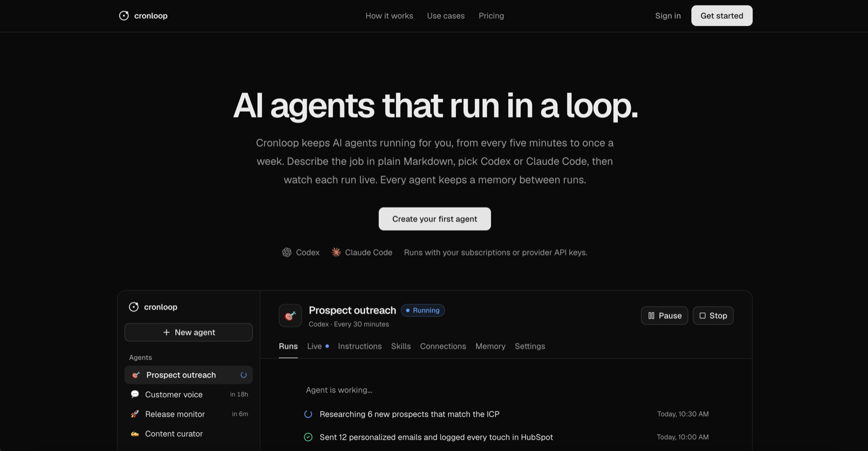Image resolution: width=868 pixels, height=451 pixels.
Task: Click the target emoji beside Prospect outreach in sidebar
Action: coord(136,375)
